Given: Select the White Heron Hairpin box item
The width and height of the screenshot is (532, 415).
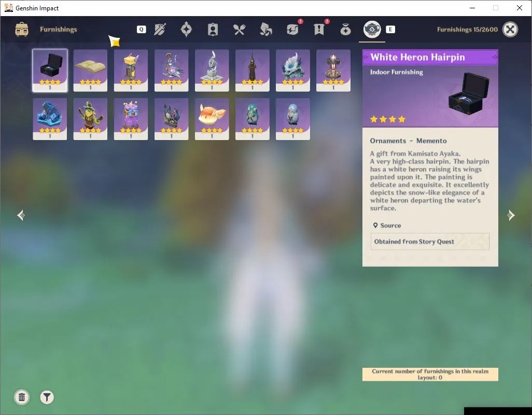Looking at the screenshot, I should click(x=50, y=71).
